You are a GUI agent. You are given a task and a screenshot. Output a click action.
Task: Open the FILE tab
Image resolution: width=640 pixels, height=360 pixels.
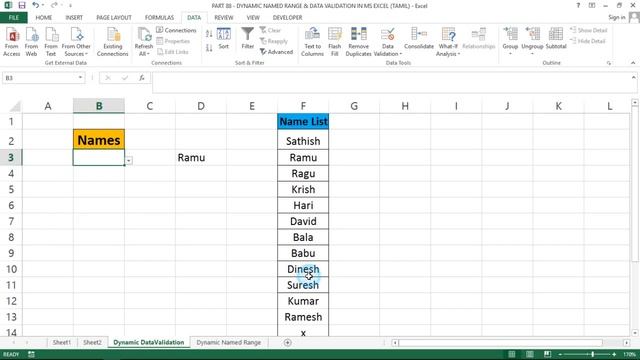tap(13, 18)
